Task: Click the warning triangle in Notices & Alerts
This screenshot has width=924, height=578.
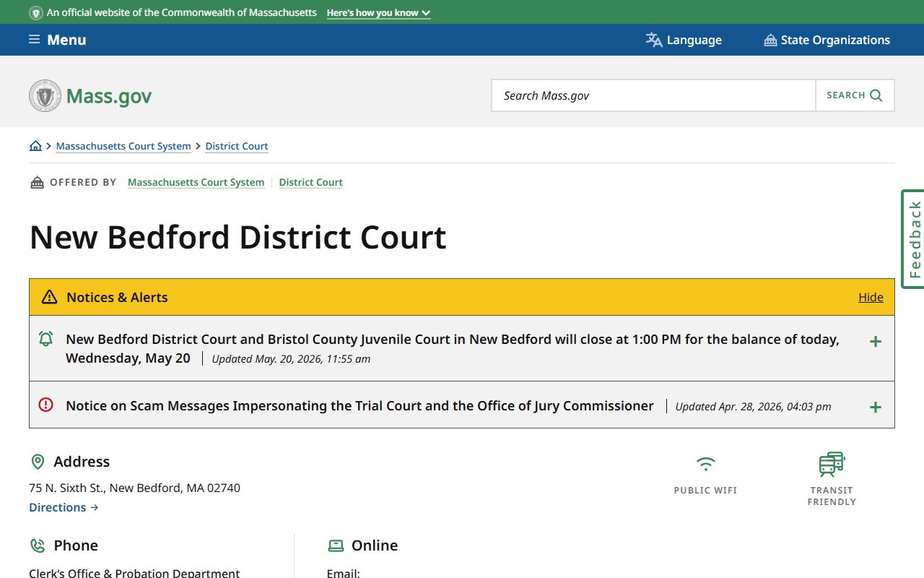Action: pyautogui.click(x=49, y=297)
